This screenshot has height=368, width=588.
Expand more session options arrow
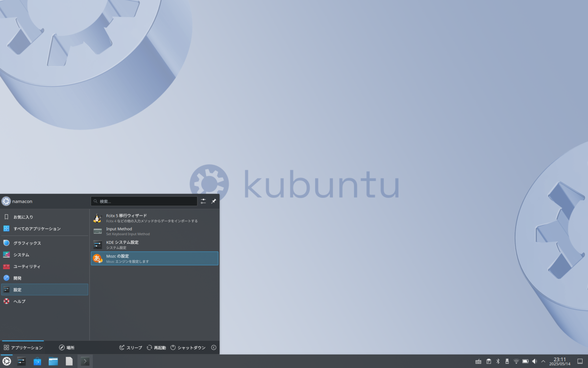click(x=214, y=347)
